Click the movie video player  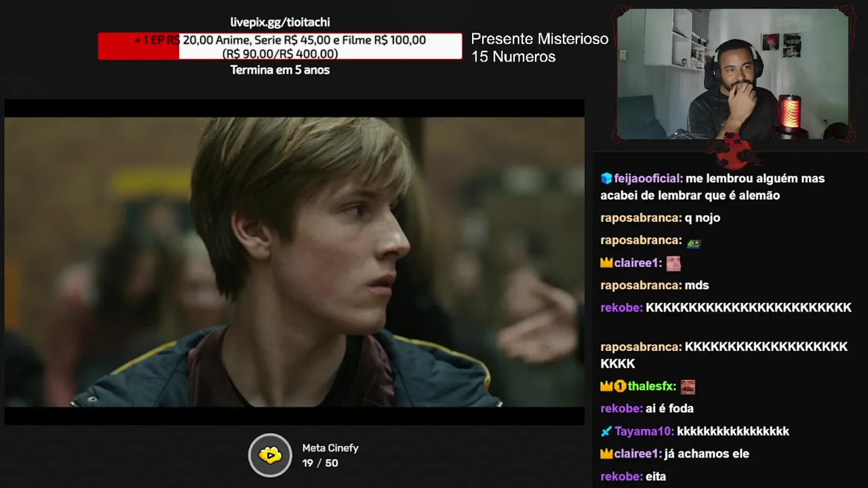[294, 262]
